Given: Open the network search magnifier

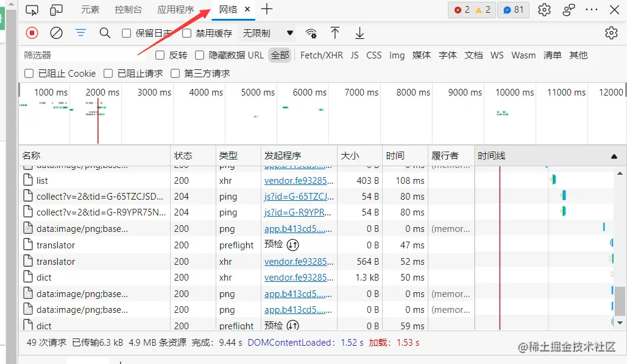Looking at the screenshot, I should 105,33.
